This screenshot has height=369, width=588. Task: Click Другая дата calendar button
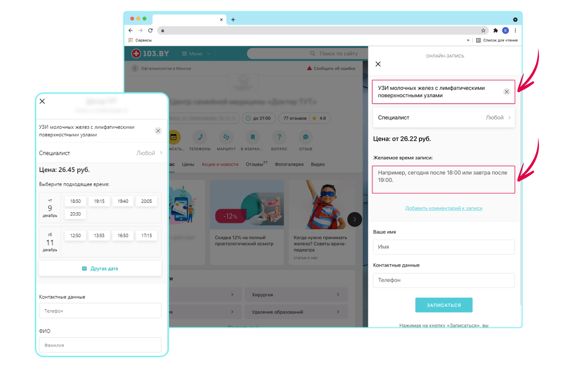(x=100, y=269)
